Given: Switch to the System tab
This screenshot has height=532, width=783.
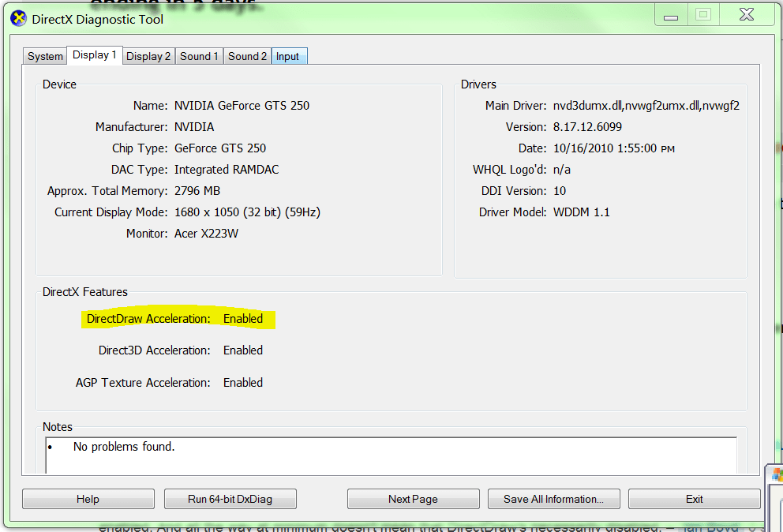Looking at the screenshot, I should [45, 57].
